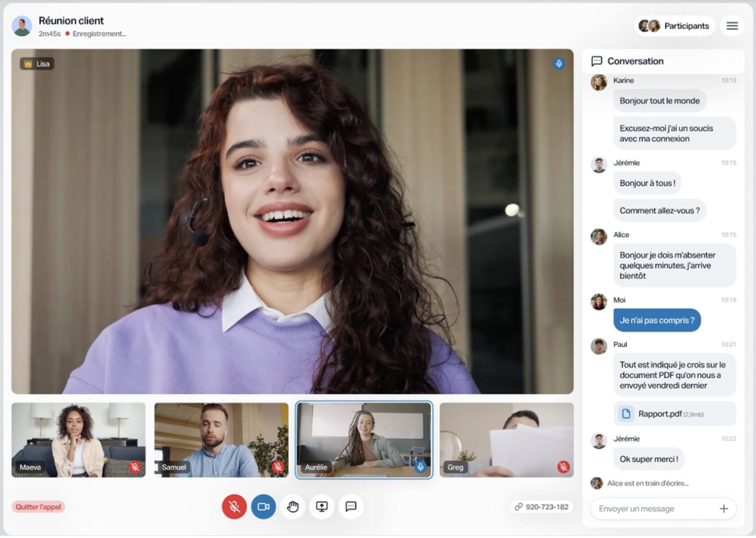Click the plus icon to attach content
The image size is (756, 538).
[x=724, y=508]
